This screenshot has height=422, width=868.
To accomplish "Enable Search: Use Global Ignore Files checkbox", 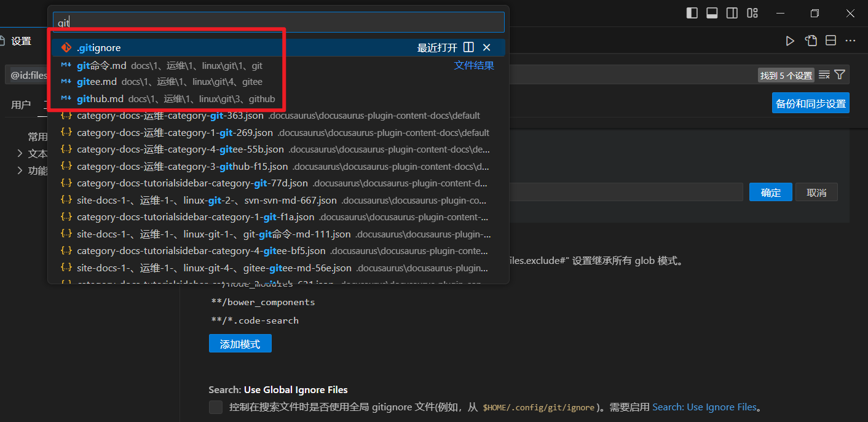I will [216, 407].
